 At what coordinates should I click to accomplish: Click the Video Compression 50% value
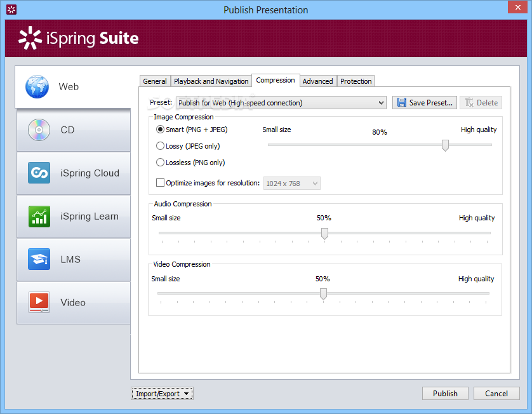pos(323,279)
